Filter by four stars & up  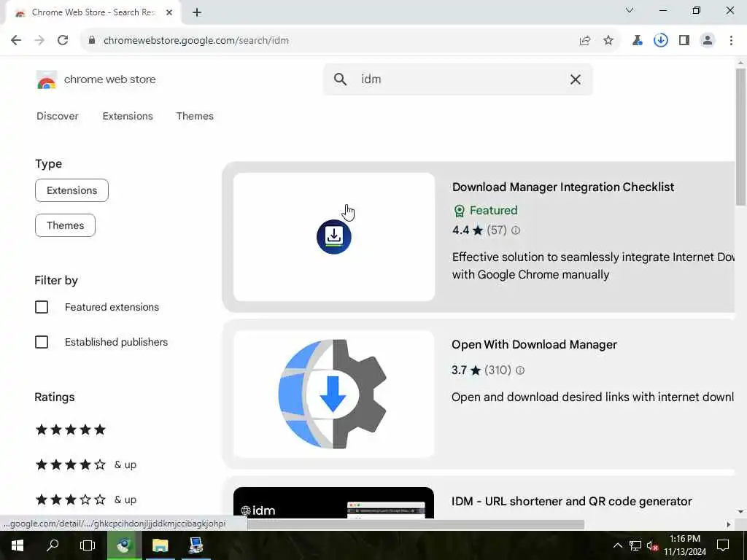pos(86,464)
